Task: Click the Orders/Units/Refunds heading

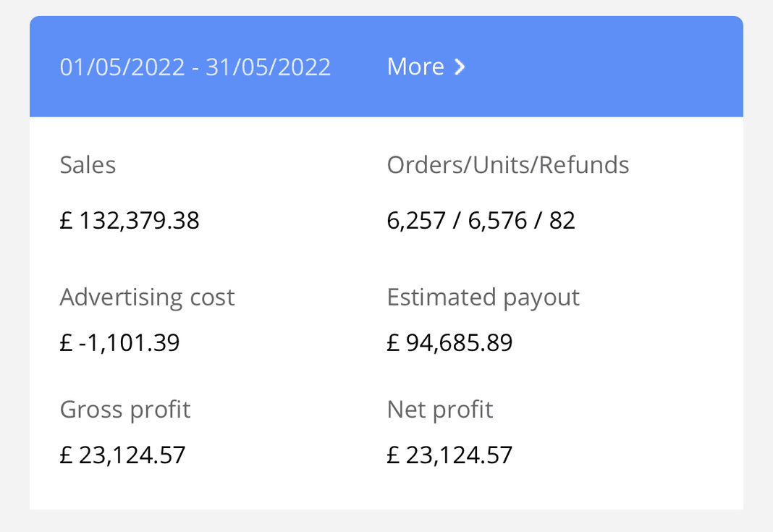Action: pyautogui.click(x=508, y=165)
